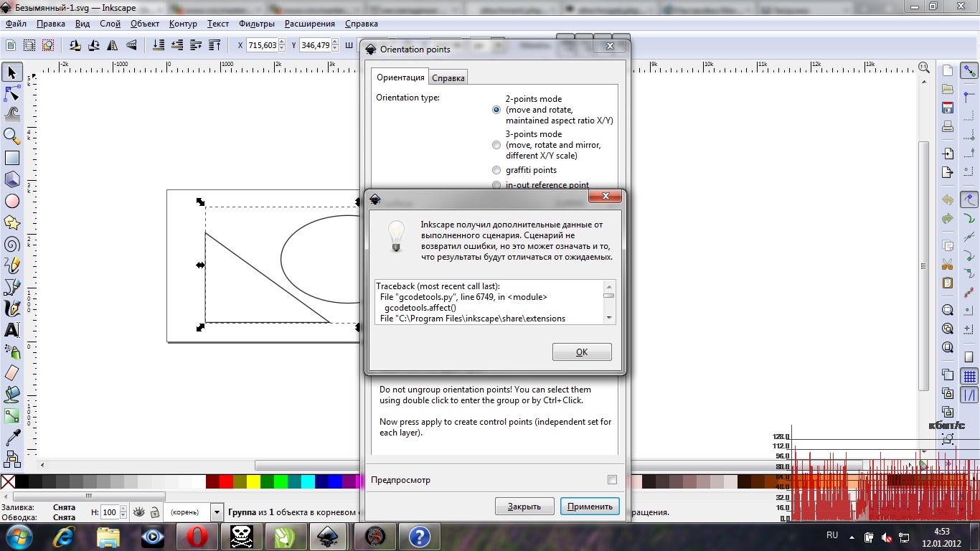Toggle the current layer lock icon

(154, 512)
